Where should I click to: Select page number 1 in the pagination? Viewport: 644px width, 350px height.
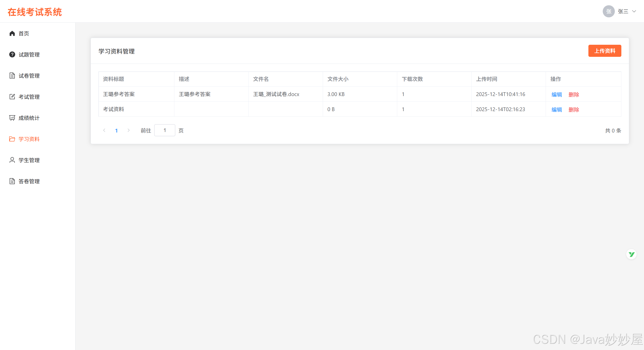coord(116,130)
